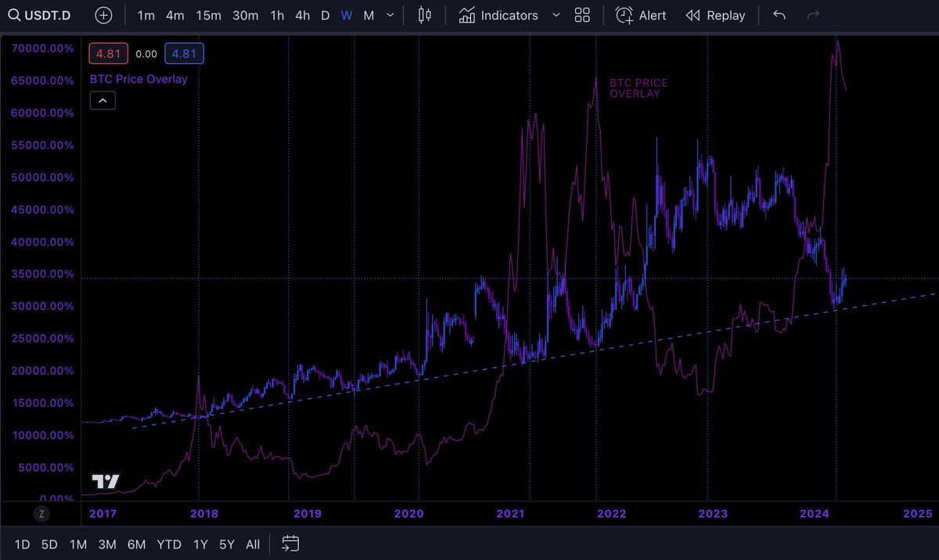Show All data range
The height and width of the screenshot is (560, 939).
[253, 544]
